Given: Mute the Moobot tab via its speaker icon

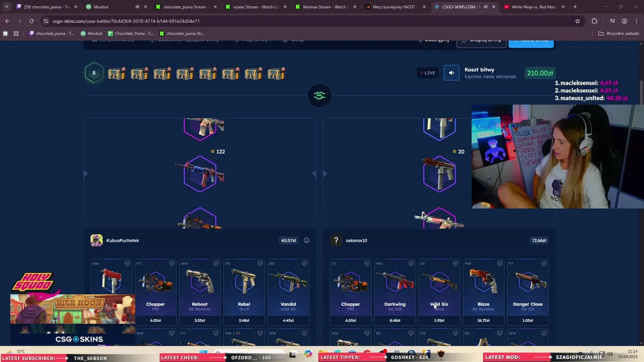Looking at the screenshot, I should pos(137,7).
